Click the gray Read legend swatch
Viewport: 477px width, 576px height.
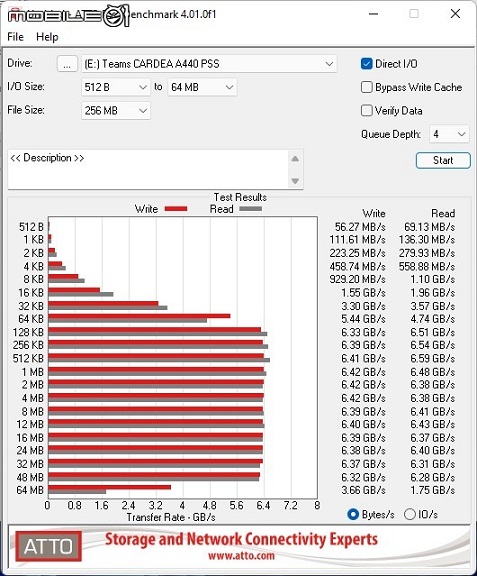(x=251, y=209)
